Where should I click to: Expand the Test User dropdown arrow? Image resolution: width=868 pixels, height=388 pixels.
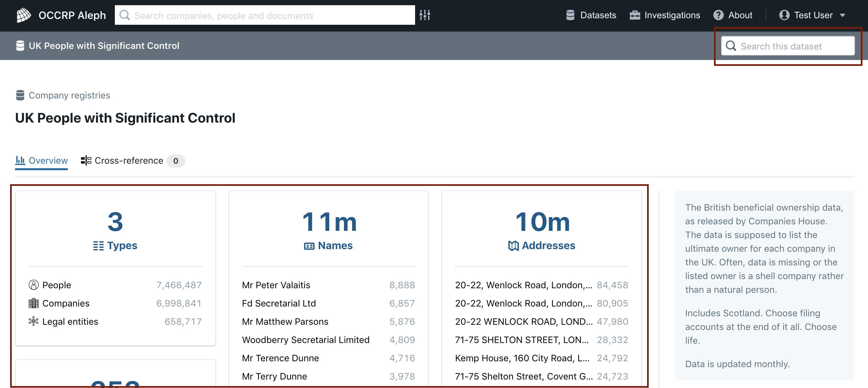click(843, 15)
